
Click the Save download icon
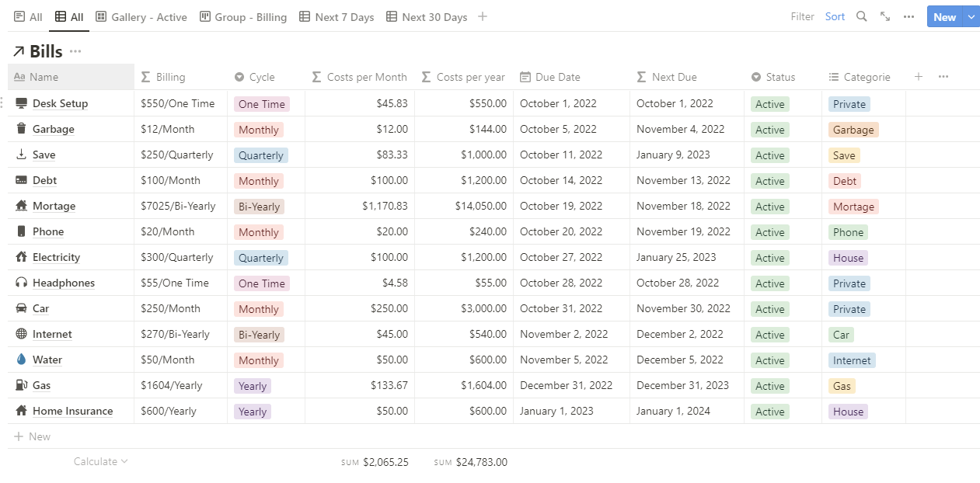coord(21,155)
